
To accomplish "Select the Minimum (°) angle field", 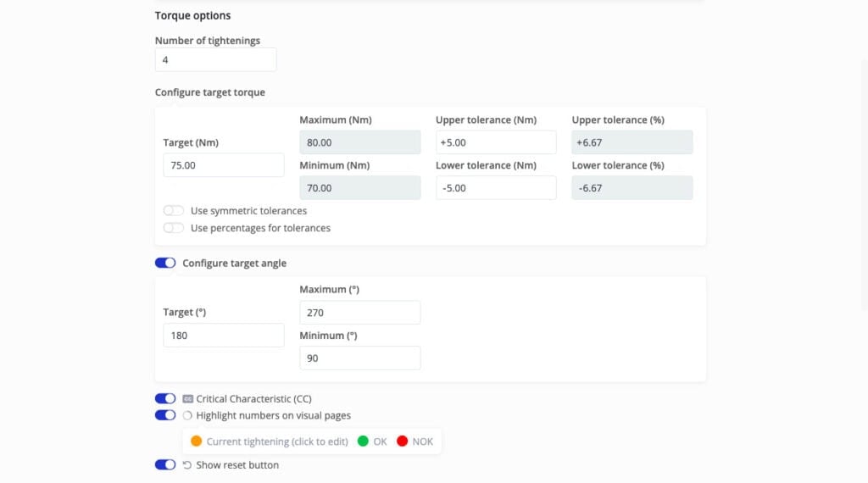I will click(359, 358).
